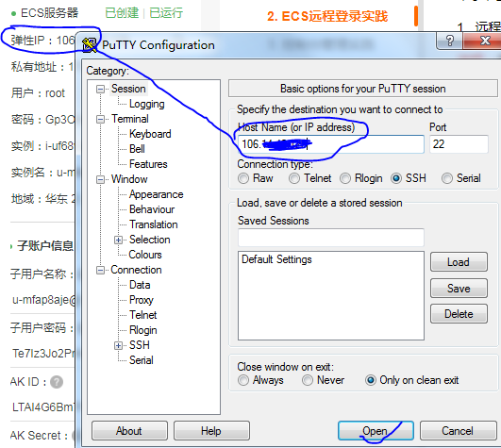Click the PuTTY icon in title bar
This screenshot has height=448, width=501.
pyautogui.click(x=90, y=45)
